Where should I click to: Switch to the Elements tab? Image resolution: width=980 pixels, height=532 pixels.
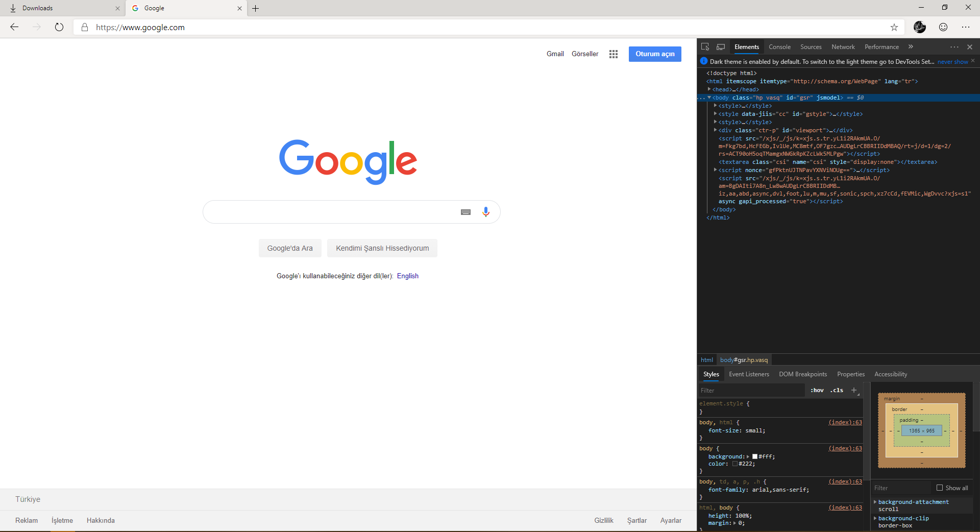pyautogui.click(x=747, y=47)
